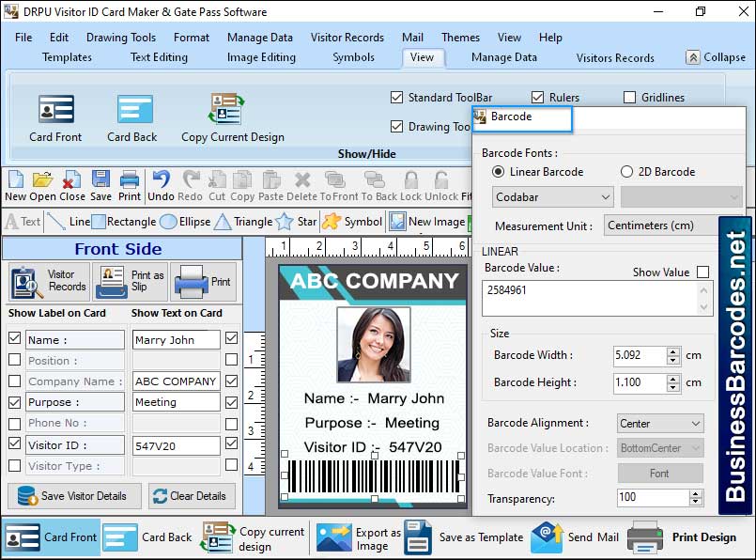This screenshot has width=756, height=560.
Task: Enable the Gridlines checkbox
Action: pyautogui.click(x=630, y=97)
